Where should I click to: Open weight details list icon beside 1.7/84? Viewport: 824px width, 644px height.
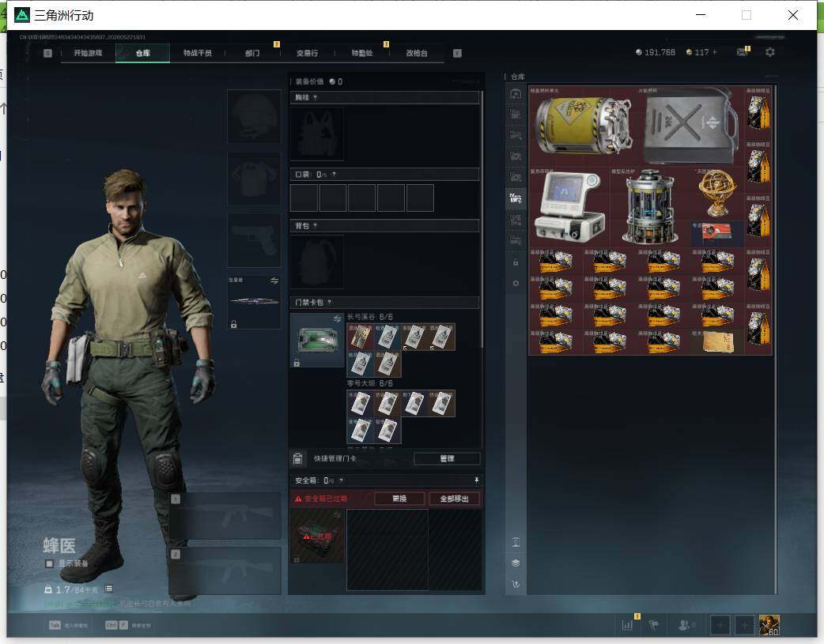tap(108, 589)
